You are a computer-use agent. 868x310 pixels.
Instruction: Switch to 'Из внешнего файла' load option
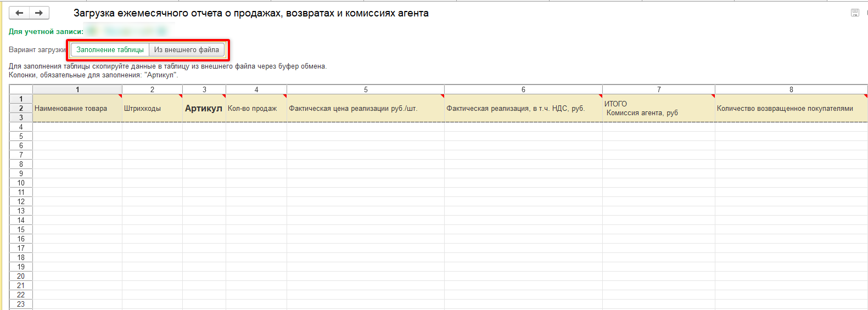187,50
